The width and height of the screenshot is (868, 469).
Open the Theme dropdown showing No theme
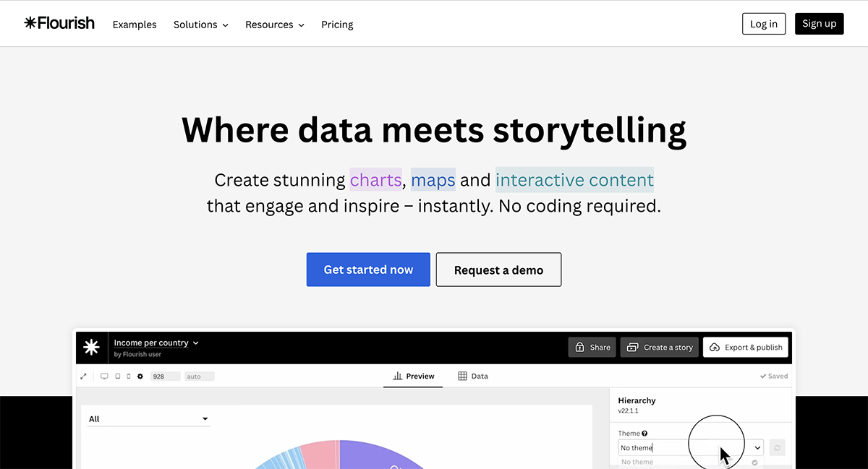pyautogui.click(x=690, y=448)
